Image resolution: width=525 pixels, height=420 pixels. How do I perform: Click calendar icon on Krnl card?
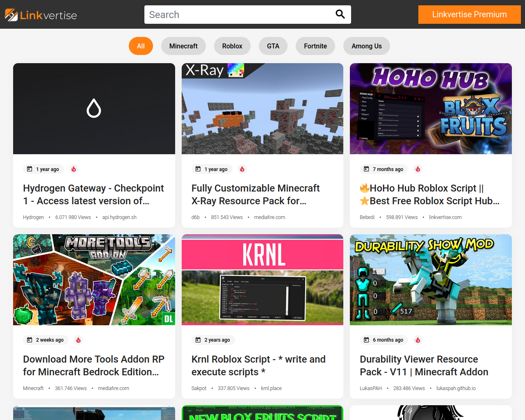coord(198,340)
